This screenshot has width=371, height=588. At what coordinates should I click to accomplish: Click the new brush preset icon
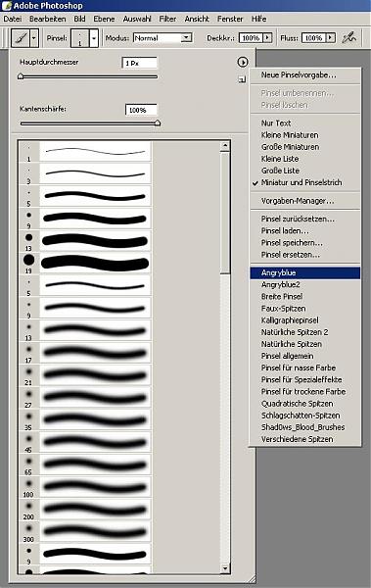tap(242, 79)
